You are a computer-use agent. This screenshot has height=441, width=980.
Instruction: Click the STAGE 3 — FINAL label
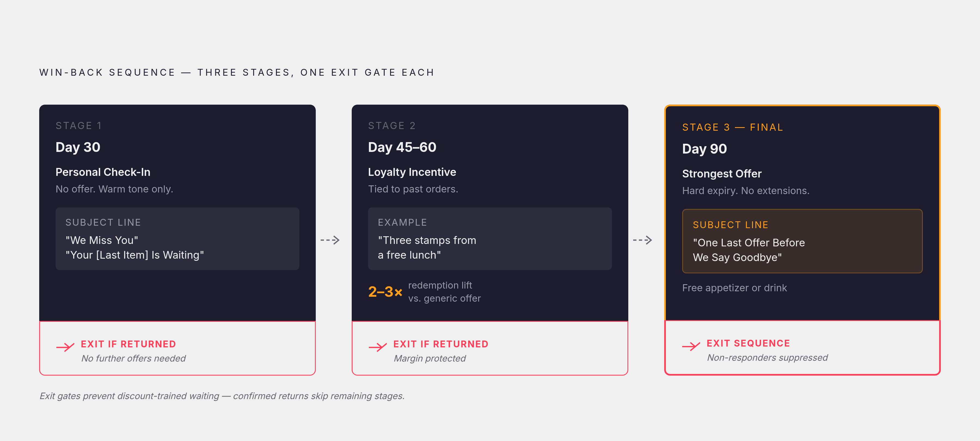732,127
